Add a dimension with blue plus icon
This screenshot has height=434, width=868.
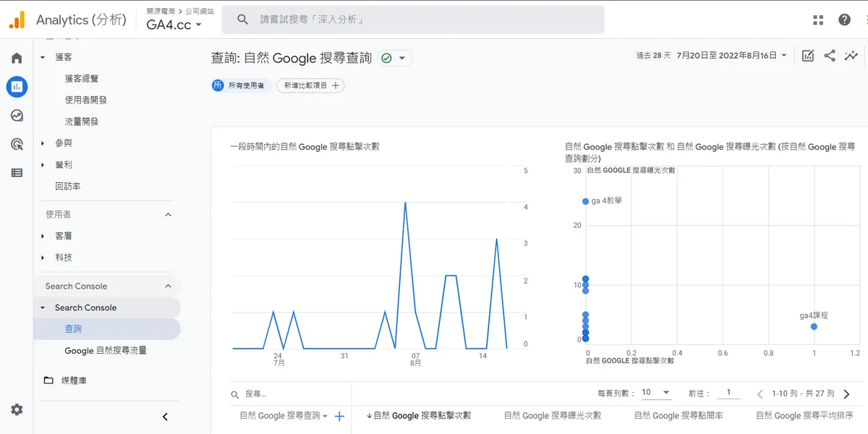pos(339,416)
